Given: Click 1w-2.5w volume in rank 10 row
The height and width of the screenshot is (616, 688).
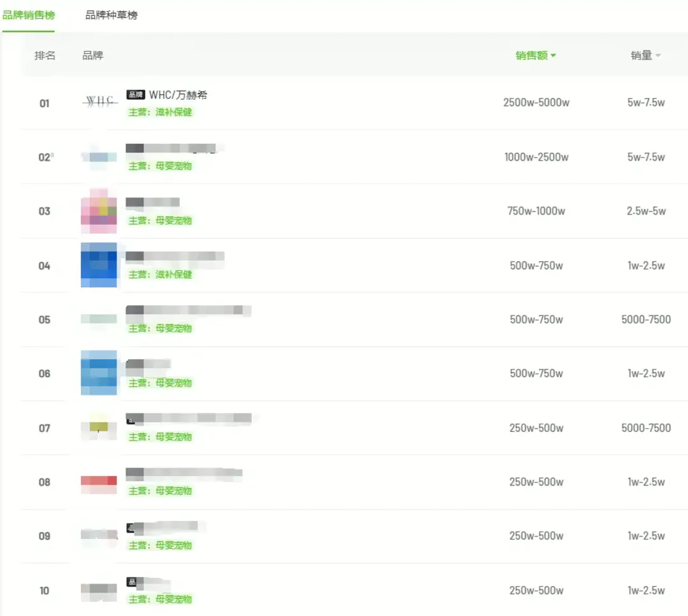Looking at the screenshot, I should click(646, 590).
